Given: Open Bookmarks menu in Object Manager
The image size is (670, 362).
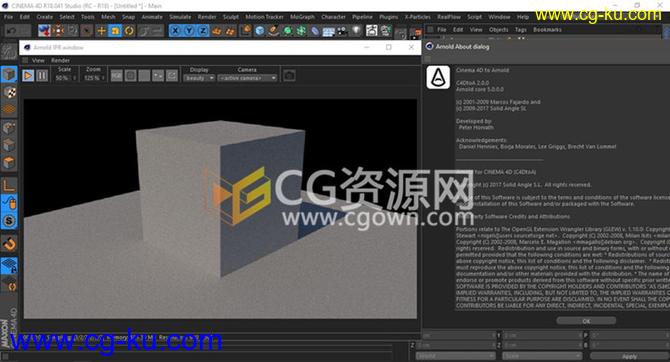Looking at the screenshot, I should coord(547,30).
